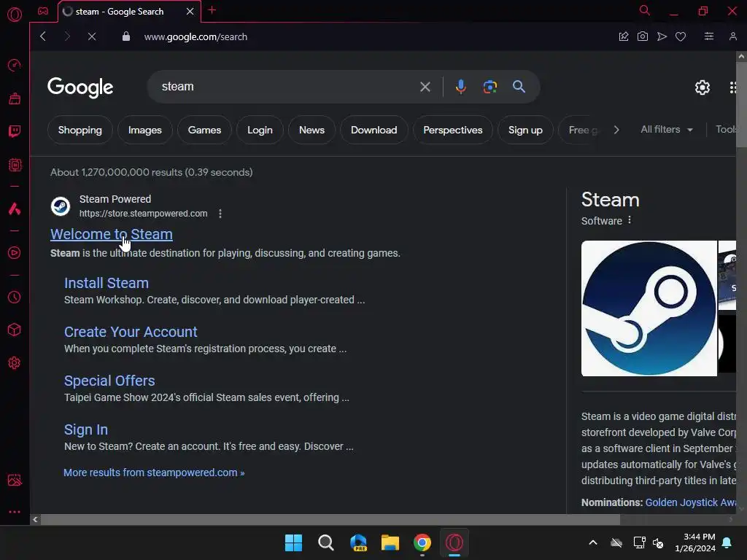This screenshot has height=560, width=747.
Task: Show more filter chips with right chevron
Action: (x=616, y=130)
